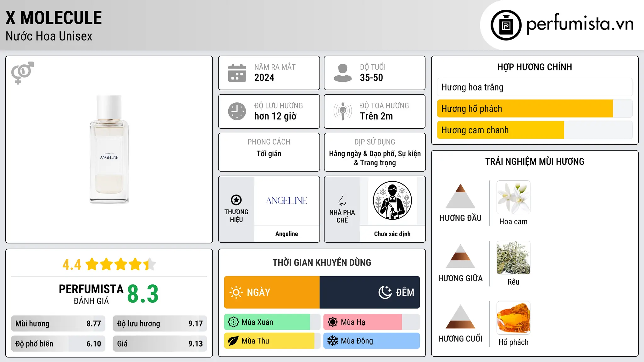Open the Angeline perfume bottle image
Image resolution: width=644 pixels, height=362 pixels.
pos(109,149)
